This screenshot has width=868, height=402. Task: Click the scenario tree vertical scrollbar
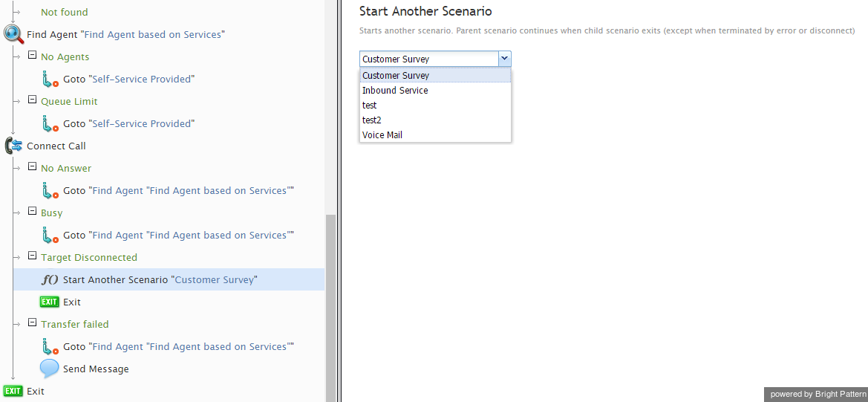(x=330, y=308)
